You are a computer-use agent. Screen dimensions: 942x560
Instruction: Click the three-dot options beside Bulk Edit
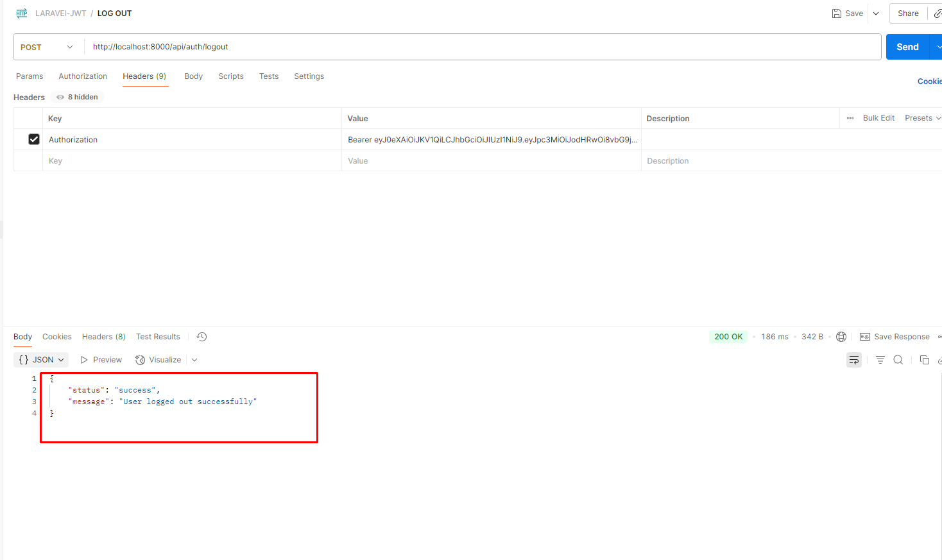[x=850, y=118]
